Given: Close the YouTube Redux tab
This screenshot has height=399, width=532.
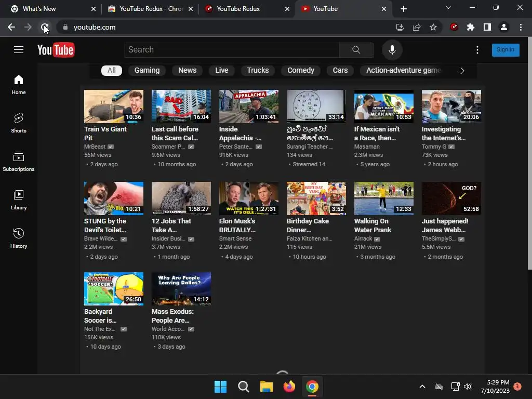Looking at the screenshot, I should click(287, 9).
